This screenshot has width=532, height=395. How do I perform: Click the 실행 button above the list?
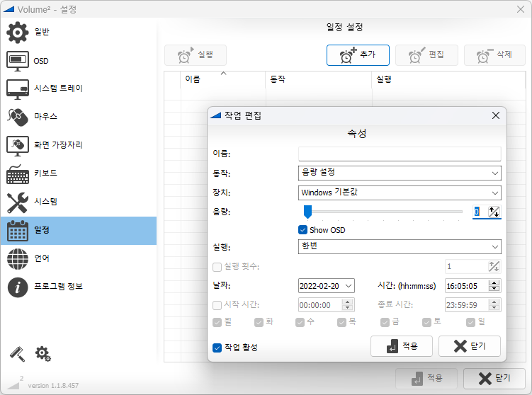196,55
